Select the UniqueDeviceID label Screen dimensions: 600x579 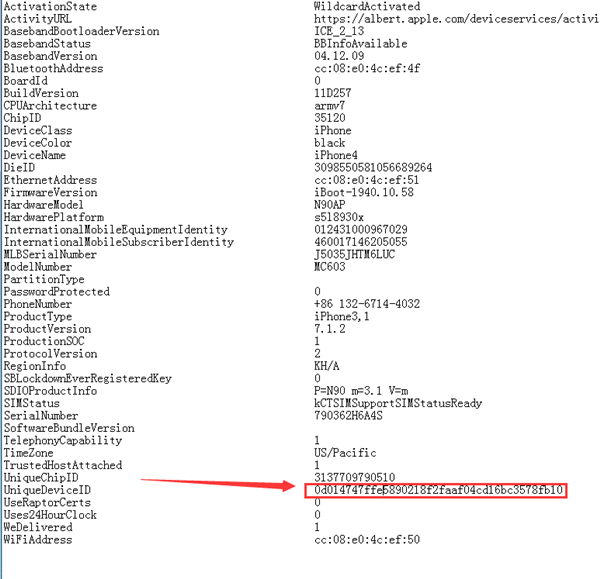(x=47, y=490)
